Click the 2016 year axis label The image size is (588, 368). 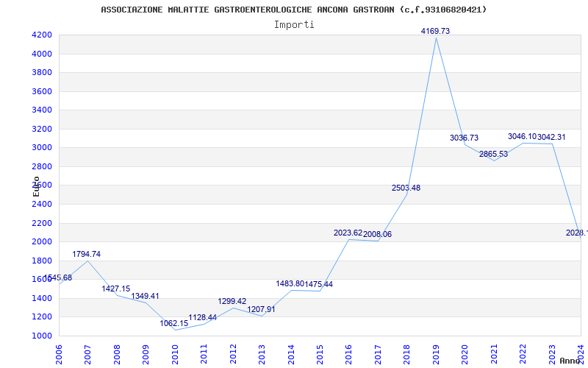click(349, 355)
